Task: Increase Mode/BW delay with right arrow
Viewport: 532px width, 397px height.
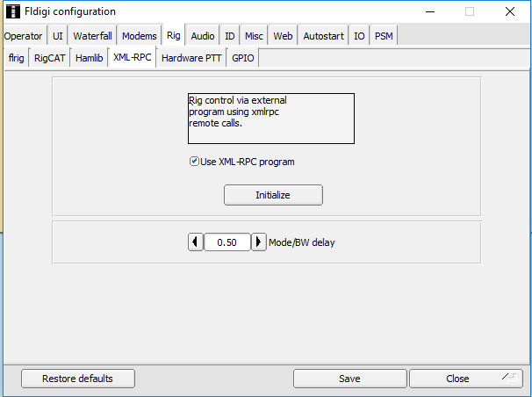Action: pos(258,242)
